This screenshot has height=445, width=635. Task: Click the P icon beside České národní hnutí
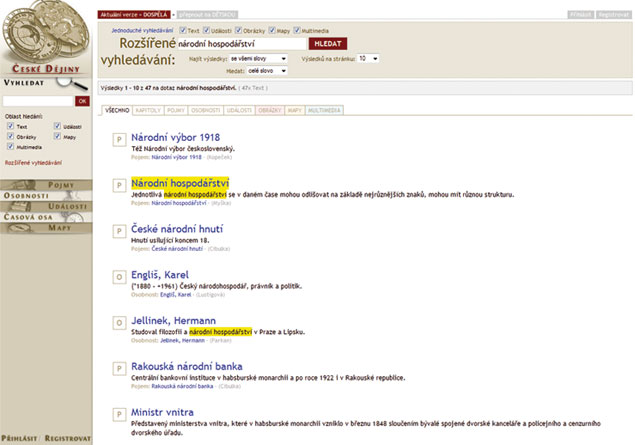[119, 232]
